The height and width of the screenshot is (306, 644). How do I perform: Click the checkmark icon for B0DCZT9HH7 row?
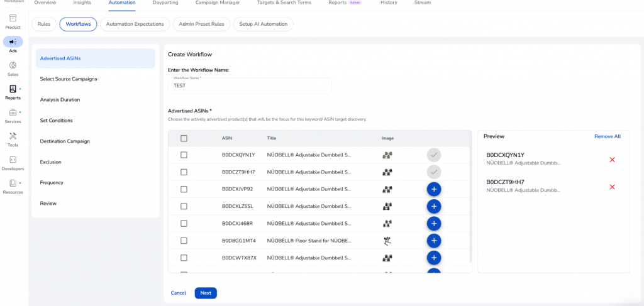pyautogui.click(x=434, y=172)
